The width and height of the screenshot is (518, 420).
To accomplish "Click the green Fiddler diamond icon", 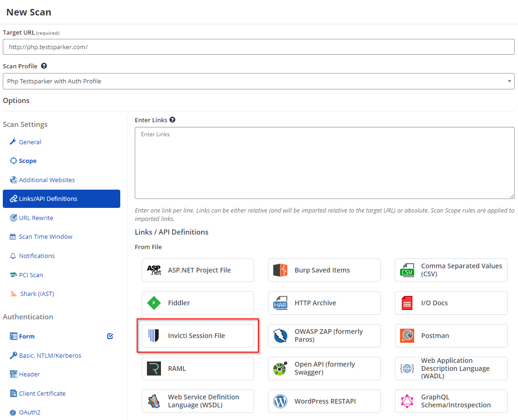I will coord(154,302).
